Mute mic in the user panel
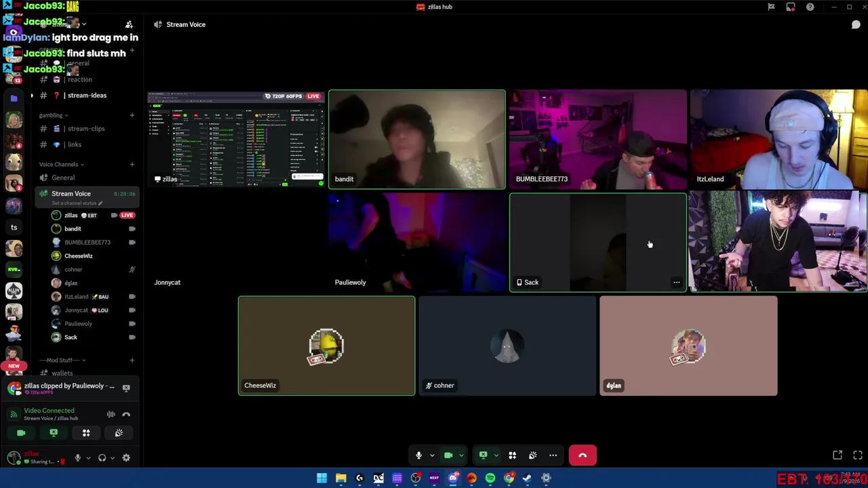Screen dimensions: 868x488 [77, 458]
